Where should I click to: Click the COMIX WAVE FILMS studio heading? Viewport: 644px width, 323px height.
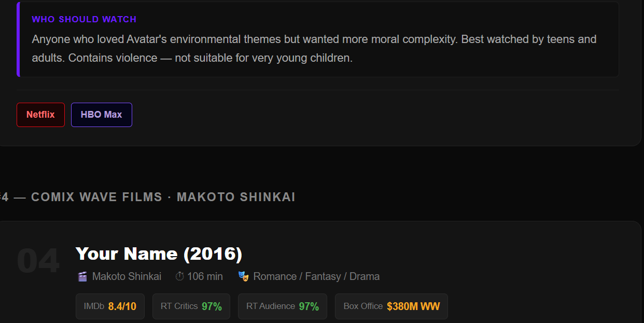[96, 196]
